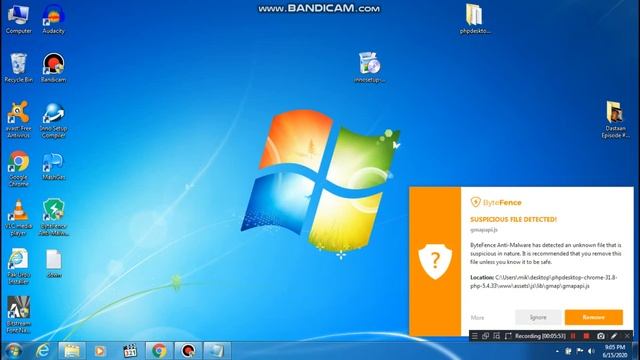This screenshot has width=640, height=360.
Task: Click Remove in the ByteFence alert
Action: [593, 317]
